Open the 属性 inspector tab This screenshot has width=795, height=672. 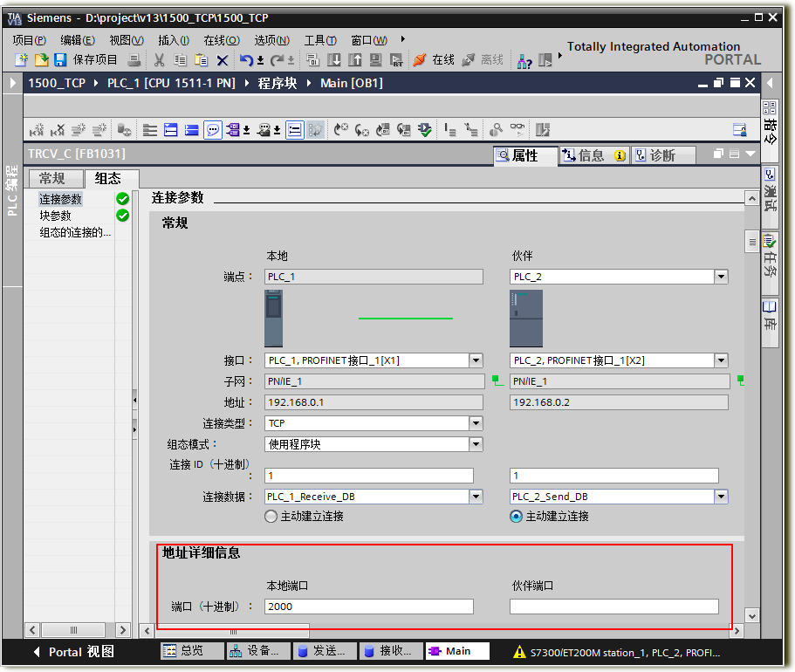coord(525,155)
